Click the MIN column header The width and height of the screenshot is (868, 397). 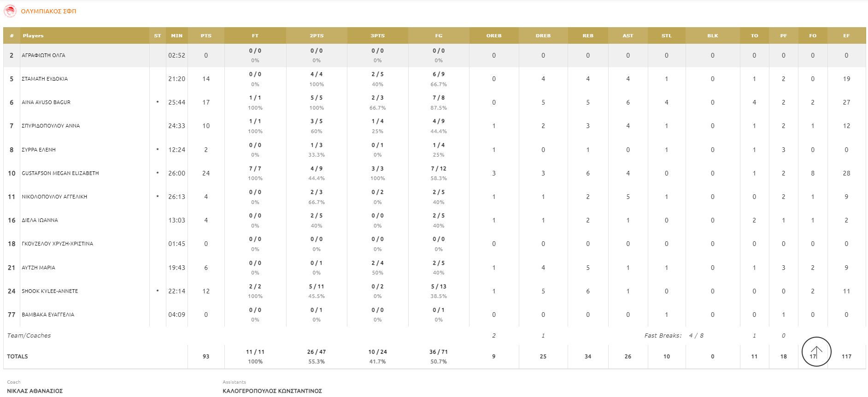(x=176, y=35)
